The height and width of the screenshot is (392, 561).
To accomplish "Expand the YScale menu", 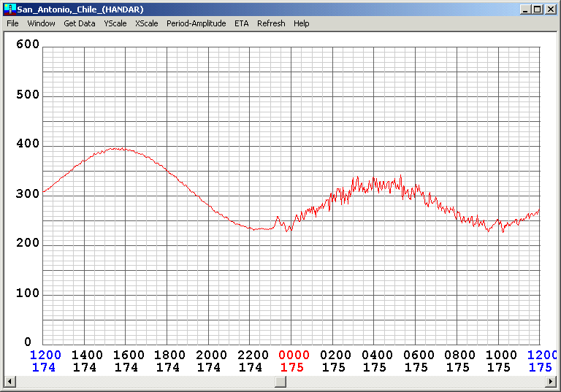I will [x=115, y=23].
